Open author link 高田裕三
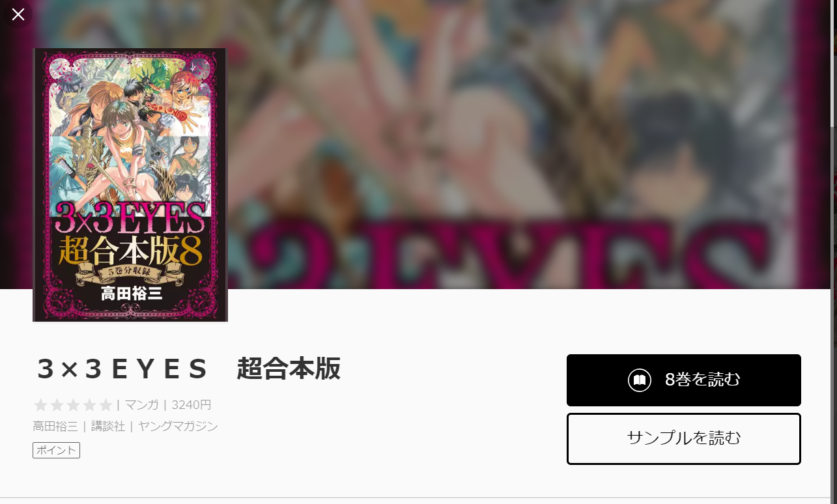The image size is (837, 504). (x=55, y=427)
